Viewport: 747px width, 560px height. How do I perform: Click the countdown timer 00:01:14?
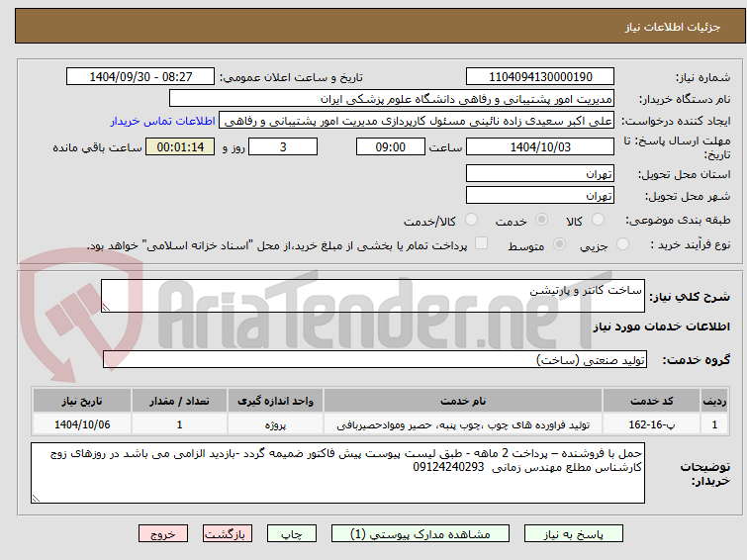(180, 146)
